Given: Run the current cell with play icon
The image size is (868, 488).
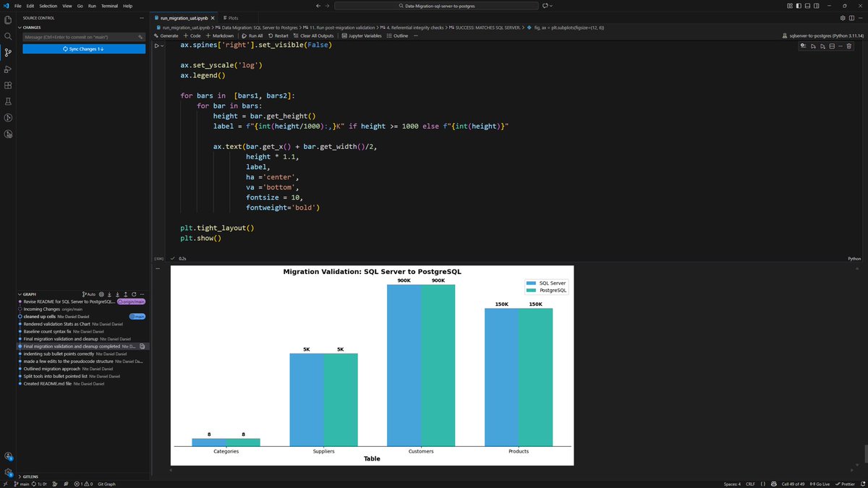Looking at the screenshot, I should [x=156, y=46].
